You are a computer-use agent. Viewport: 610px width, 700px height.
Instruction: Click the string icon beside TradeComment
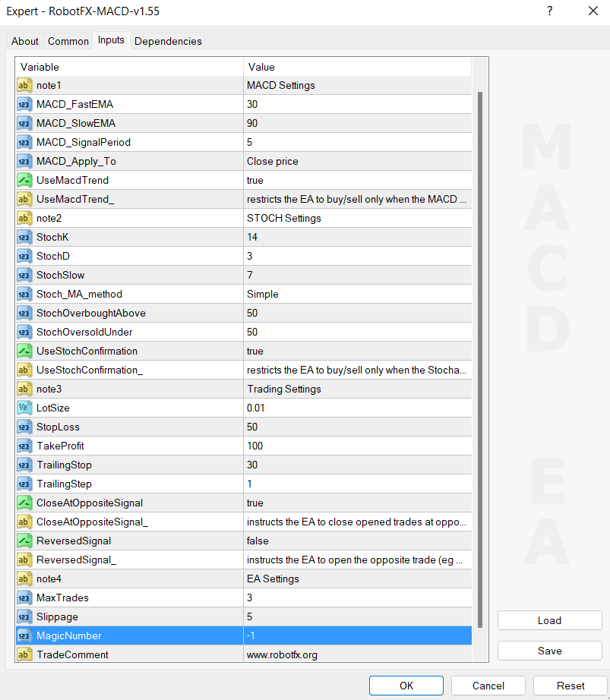24,654
